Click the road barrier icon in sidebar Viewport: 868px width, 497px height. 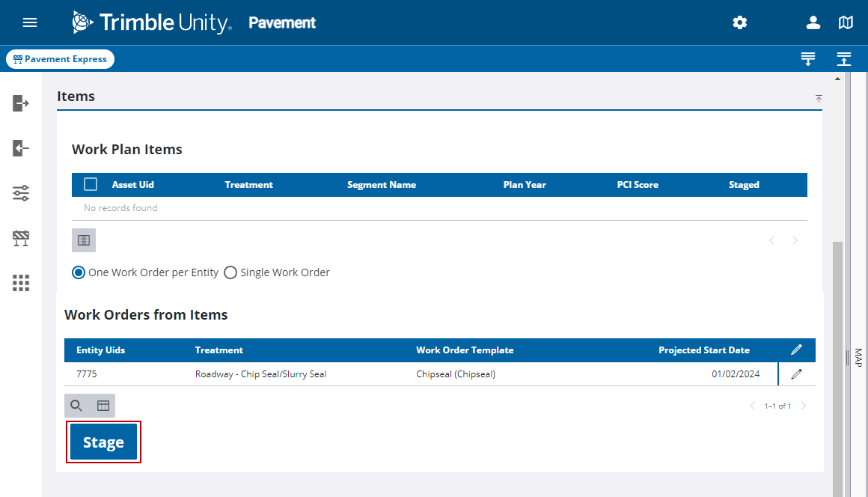tap(21, 239)
